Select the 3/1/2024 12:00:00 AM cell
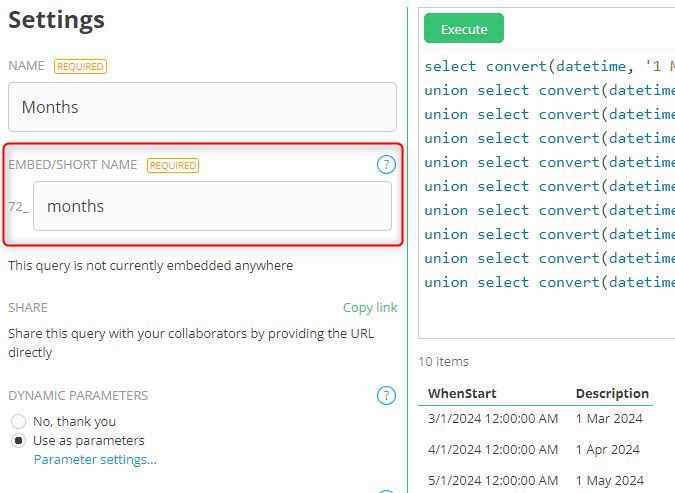This screenshot has width=675, height=493. point(493,418)
